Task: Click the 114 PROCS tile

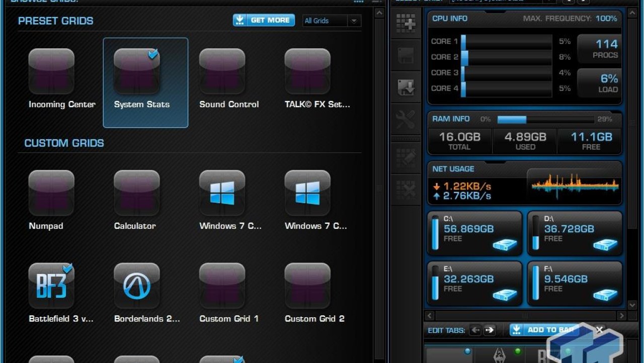Action: click(599, 48)
